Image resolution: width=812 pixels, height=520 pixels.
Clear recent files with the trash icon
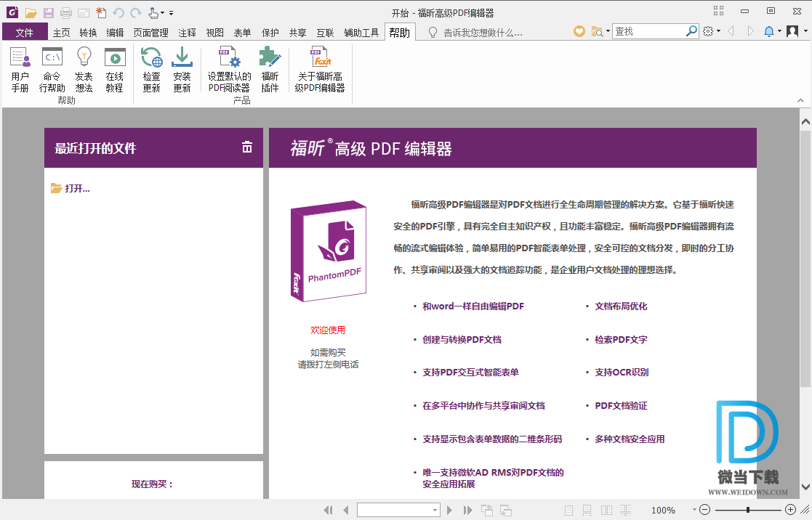point(247,147)
